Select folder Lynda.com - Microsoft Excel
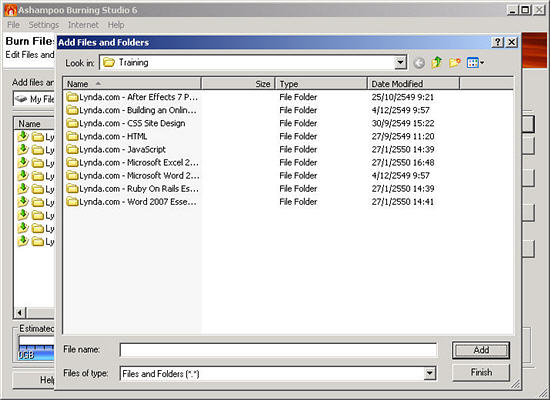 132,162
